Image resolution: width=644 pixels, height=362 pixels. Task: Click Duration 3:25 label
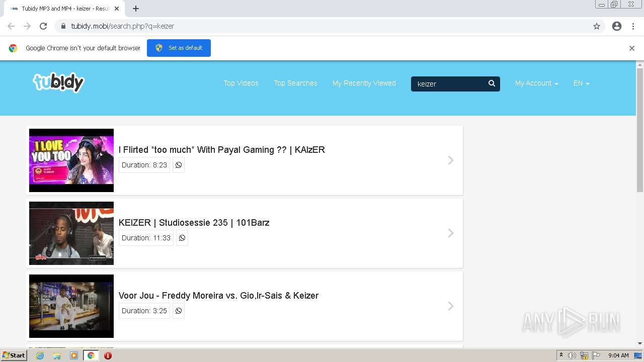(144, 311)
